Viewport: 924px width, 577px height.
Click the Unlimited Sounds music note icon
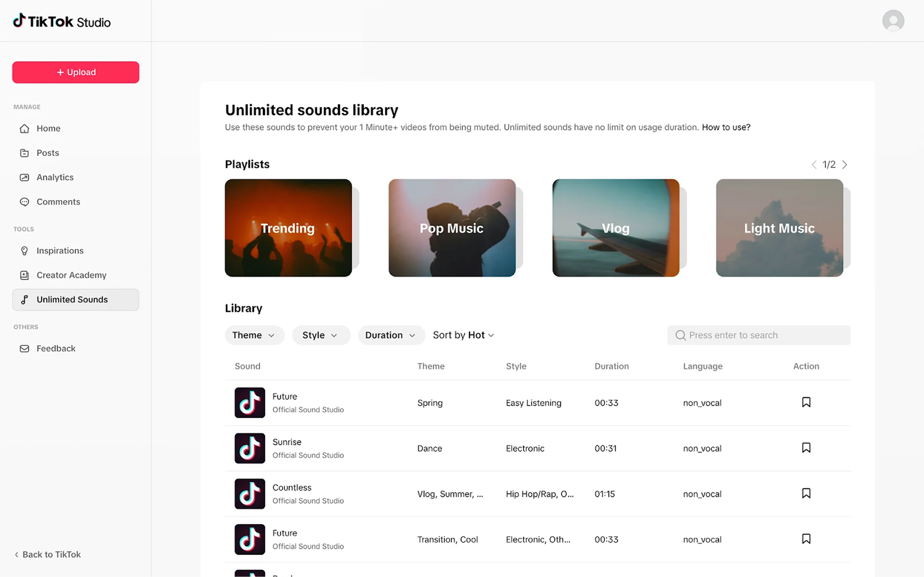click(24, 300)
